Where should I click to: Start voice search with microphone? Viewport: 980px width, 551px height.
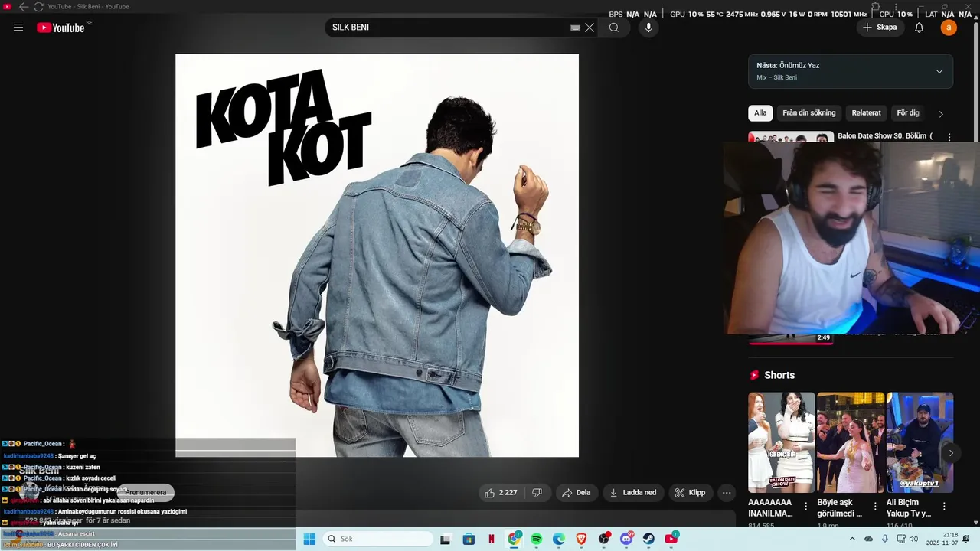coord(648,28)
